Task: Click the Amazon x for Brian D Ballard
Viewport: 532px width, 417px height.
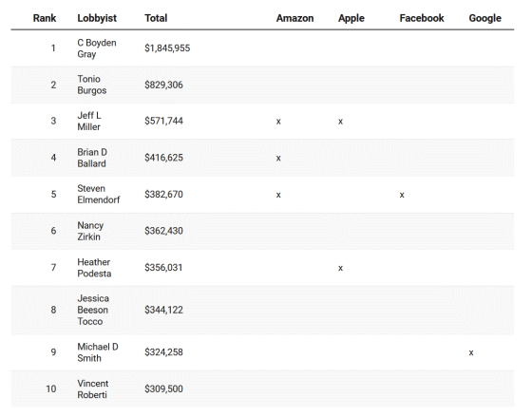Action: [x=278, y=158]
